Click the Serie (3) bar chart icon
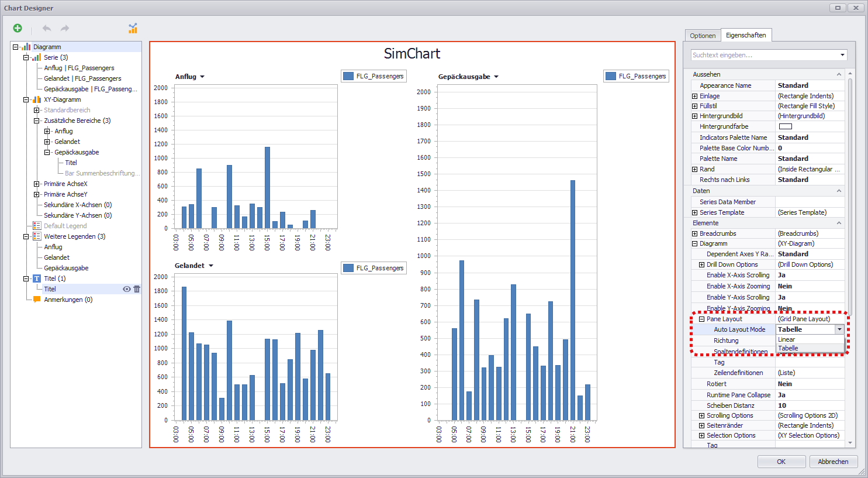Image resolution: width=868 pixels, height=478 pixels. click(37, 57)
